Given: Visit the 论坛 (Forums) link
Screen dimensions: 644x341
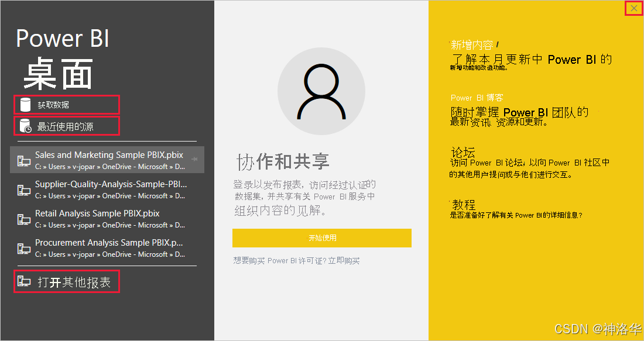Looking at the screenshot, I should (x=463, y=152).
